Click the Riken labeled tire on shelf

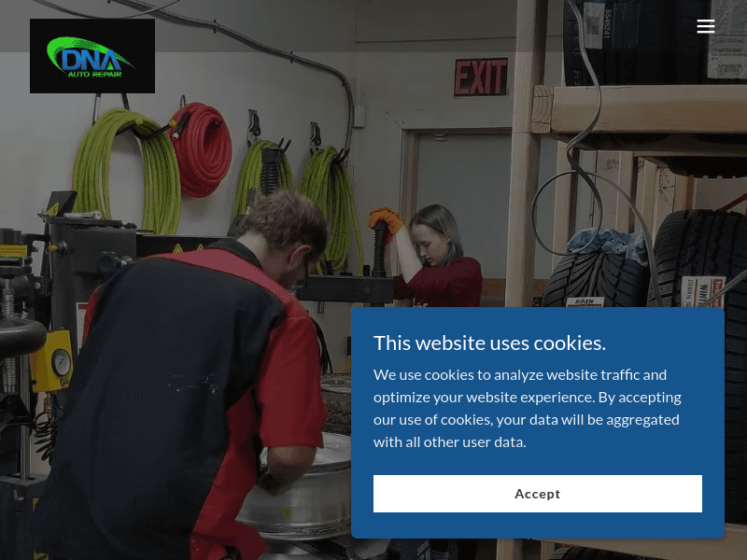[x=596, y=276]
